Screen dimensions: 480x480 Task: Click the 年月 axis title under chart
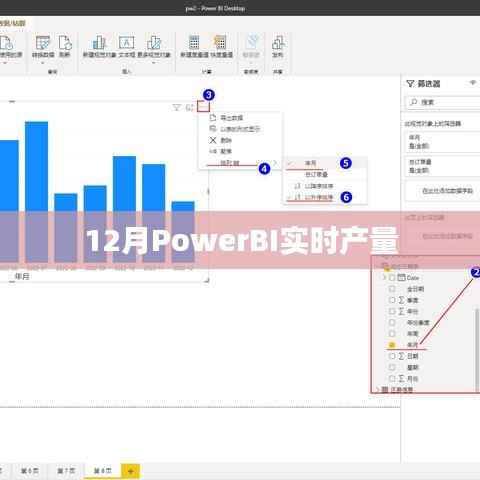(22, 276)
